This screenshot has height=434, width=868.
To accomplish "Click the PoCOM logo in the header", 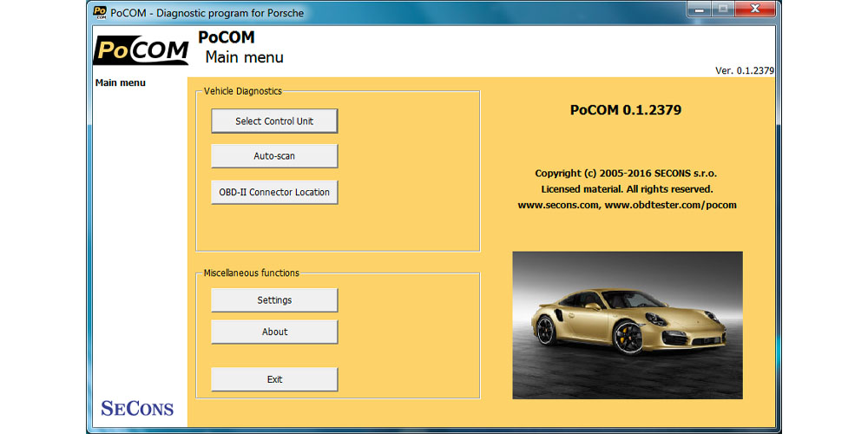I will pos(141,50).
